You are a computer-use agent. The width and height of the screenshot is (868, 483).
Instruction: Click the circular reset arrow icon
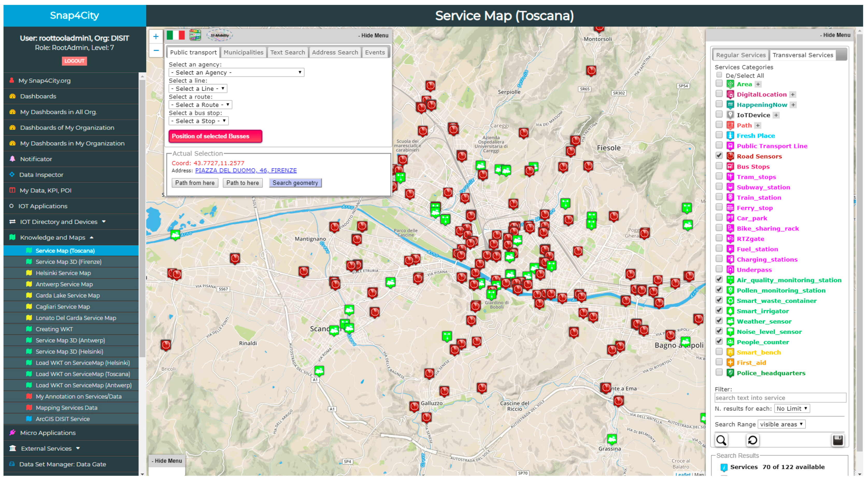(x=752, y=440)
